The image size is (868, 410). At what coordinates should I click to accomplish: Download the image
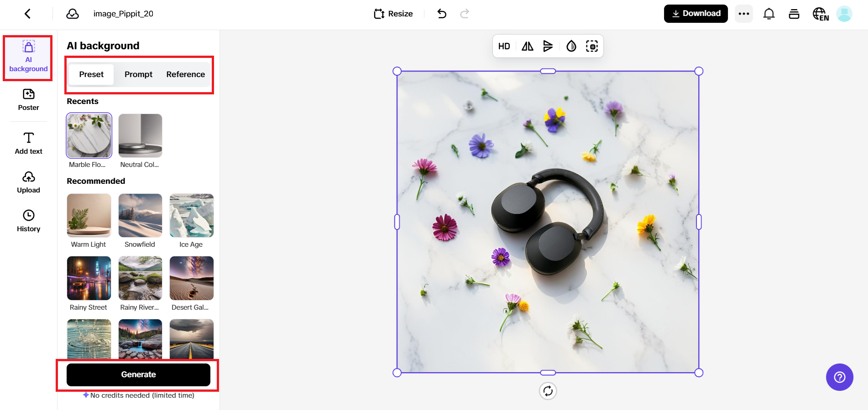(x=696, y=14)
